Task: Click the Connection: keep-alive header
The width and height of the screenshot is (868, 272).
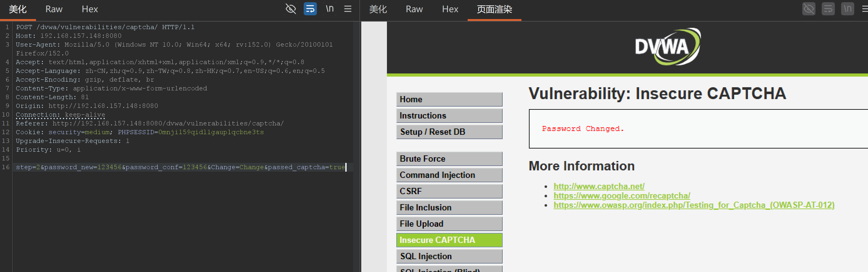Action: coord(61,114)
